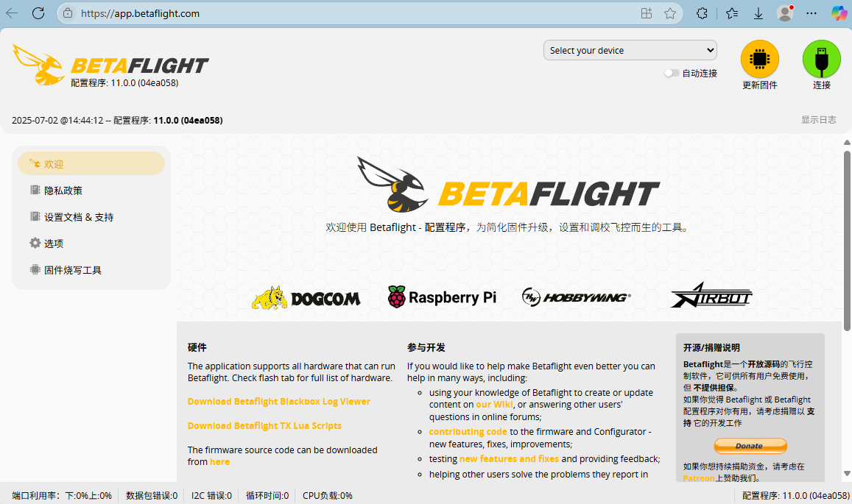The width and height of the screenshot is (852, 504).
Task: Open the Copilot icon in browser toolbar
Action: point(838,13)
